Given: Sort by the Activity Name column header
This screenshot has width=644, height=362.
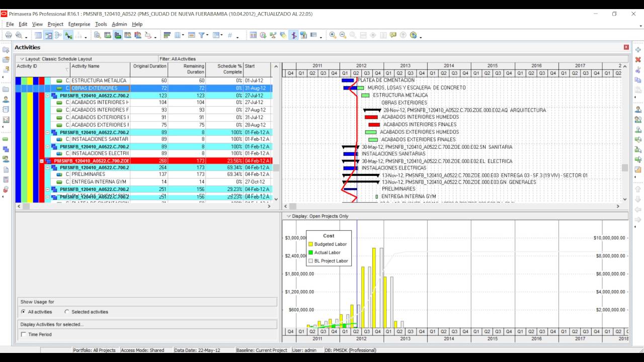Looking at the screenshot, I should 100,69.
